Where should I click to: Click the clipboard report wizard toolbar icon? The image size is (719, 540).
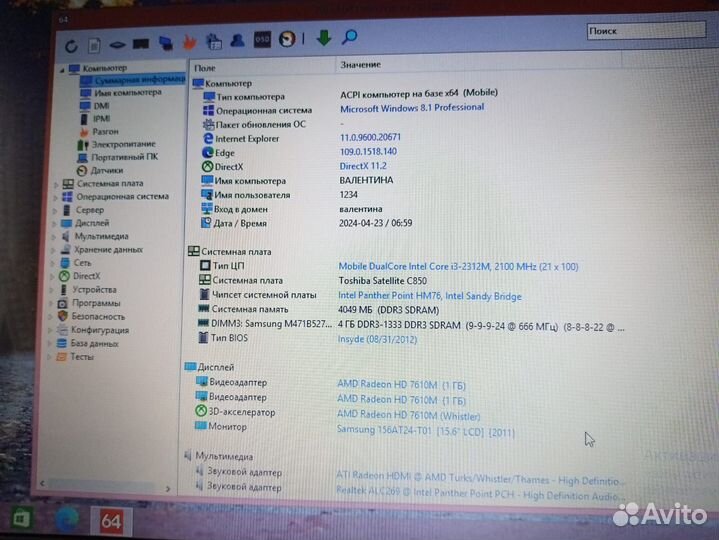point(213,41)
